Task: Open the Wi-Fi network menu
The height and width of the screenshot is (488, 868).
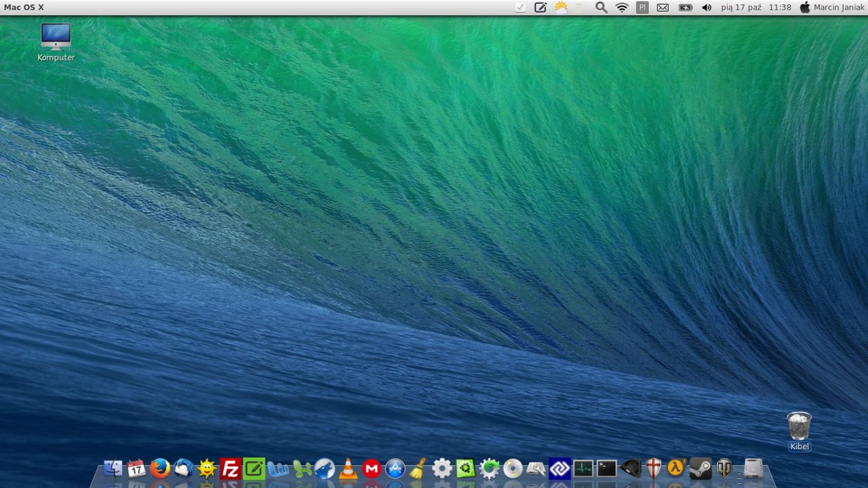Action: click(622, 7)
